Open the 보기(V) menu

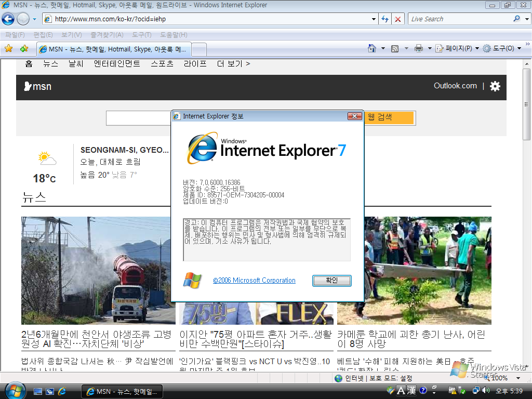point(72,35)
